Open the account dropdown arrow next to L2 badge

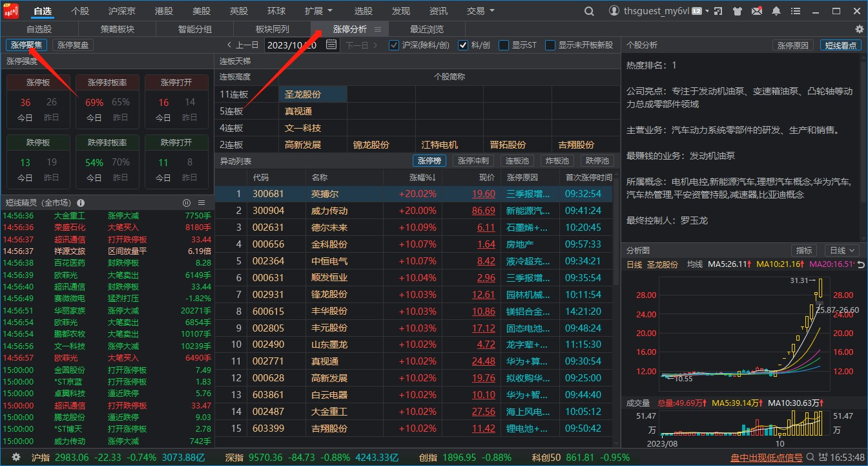[x=707, y=12]
